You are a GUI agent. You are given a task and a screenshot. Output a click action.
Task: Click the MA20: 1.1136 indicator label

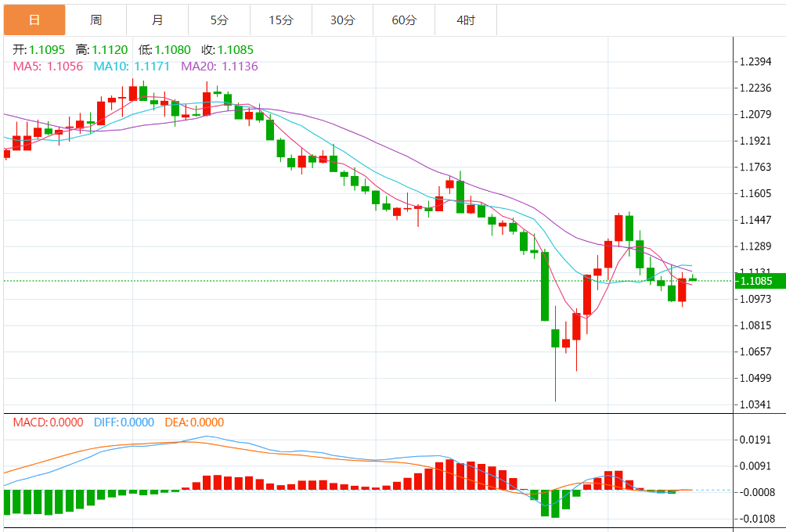point(219,66)
